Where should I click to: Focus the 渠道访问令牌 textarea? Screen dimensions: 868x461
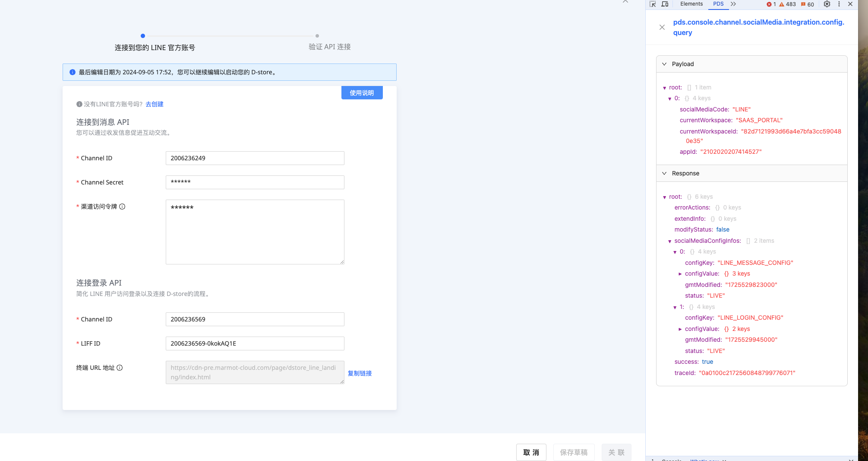pos(255,232)
